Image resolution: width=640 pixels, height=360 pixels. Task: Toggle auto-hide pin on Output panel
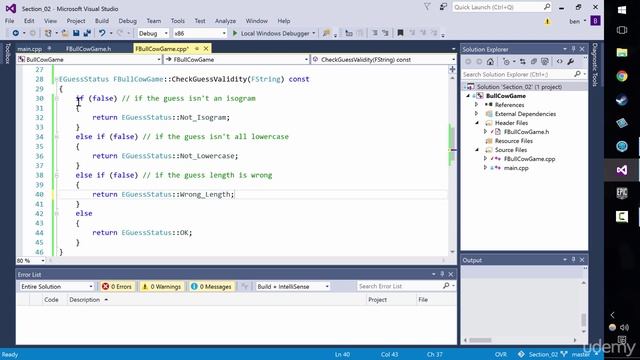[x=573, y=260]
